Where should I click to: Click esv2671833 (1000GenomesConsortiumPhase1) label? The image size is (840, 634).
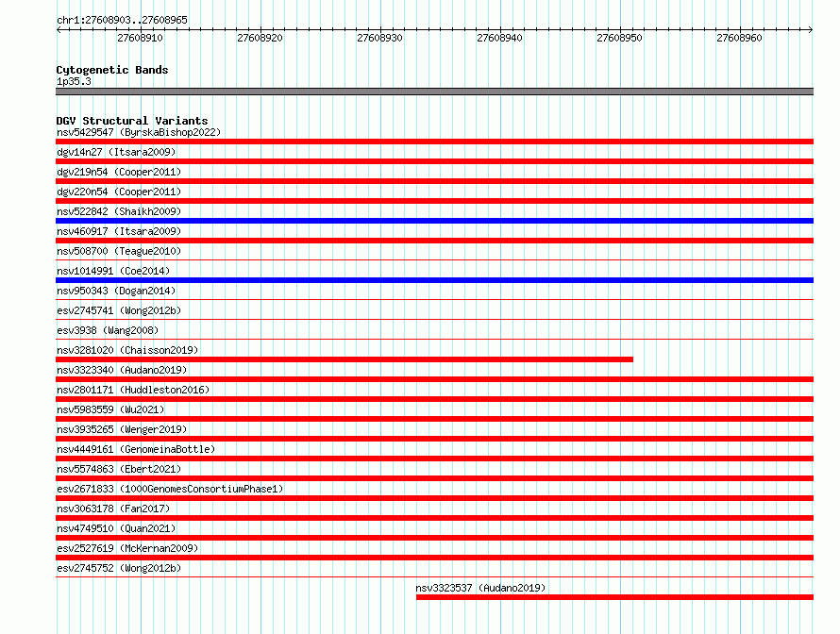point(170,489)
